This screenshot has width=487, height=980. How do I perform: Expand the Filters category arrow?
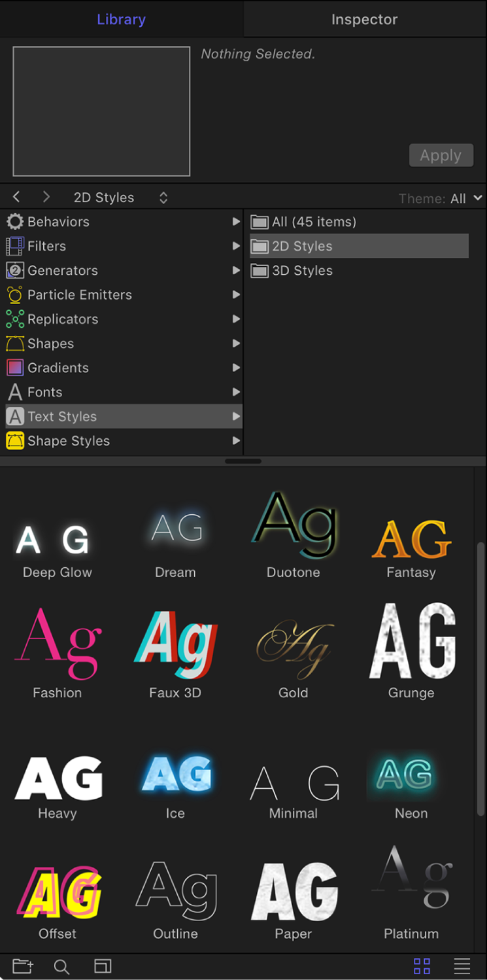[236, 246]
